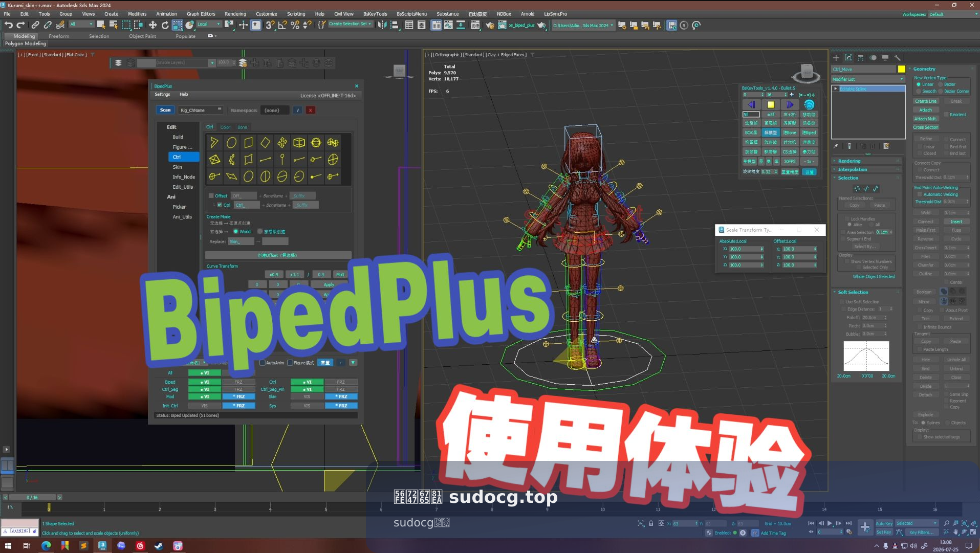Click previous key arrow in BsKeyTools
The width and height of the screenshot is (980, 553).
(751, 104)
